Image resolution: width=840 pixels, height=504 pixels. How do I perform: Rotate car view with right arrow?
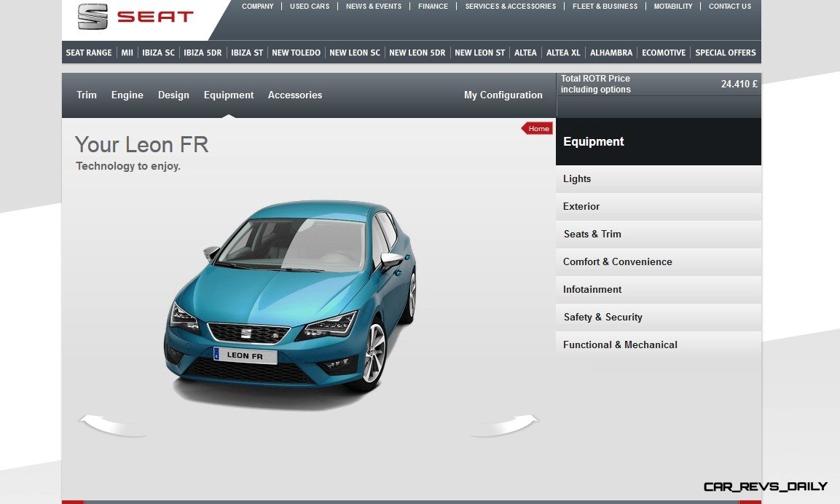click(504, 425)
